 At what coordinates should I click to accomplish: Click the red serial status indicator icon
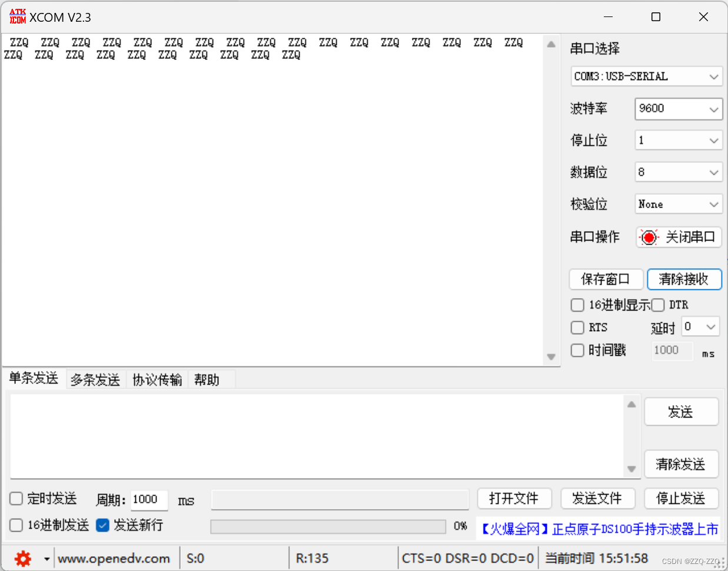click(x=648, y=237)
